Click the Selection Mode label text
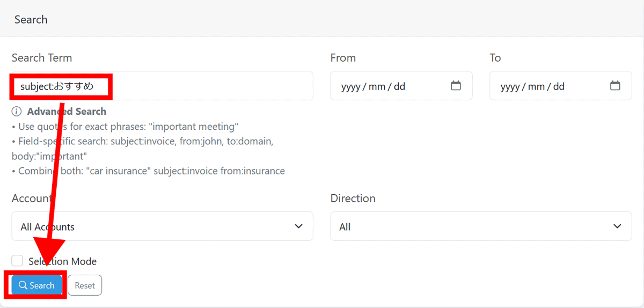644x308 pixels. pyautogui.click(x=63, y=261)
